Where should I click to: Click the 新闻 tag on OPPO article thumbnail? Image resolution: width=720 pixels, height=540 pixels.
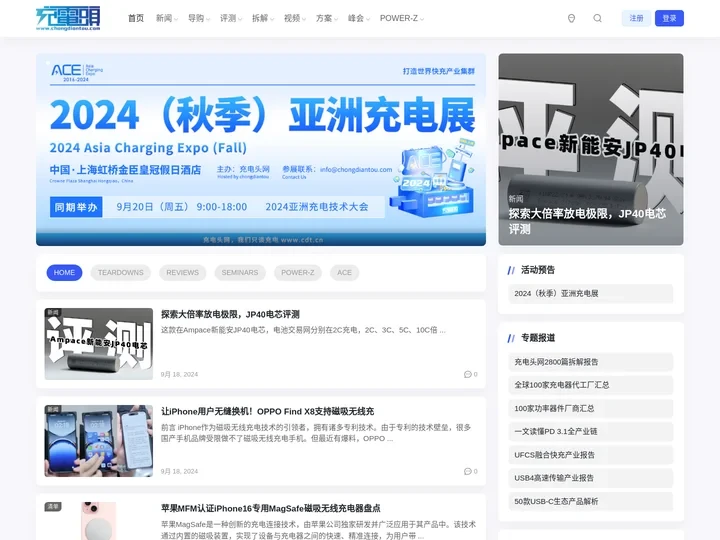click(x=53, y=409)
